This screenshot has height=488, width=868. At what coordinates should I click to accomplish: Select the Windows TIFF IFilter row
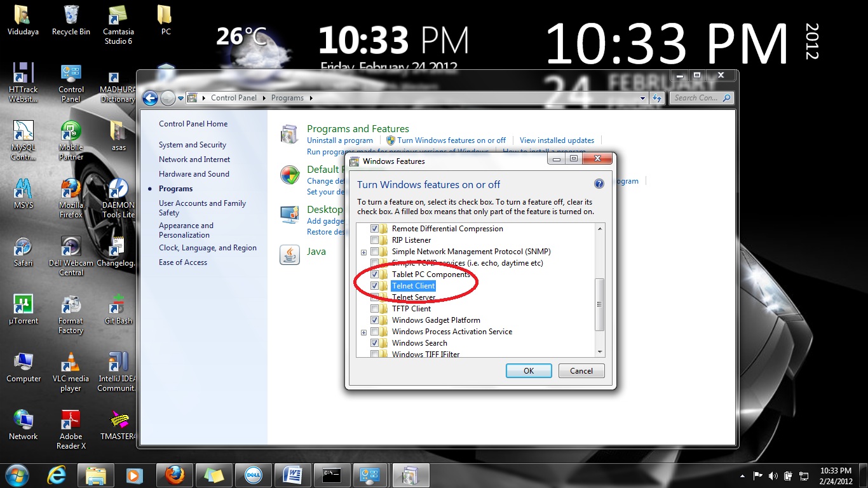(x=426, y=354)
